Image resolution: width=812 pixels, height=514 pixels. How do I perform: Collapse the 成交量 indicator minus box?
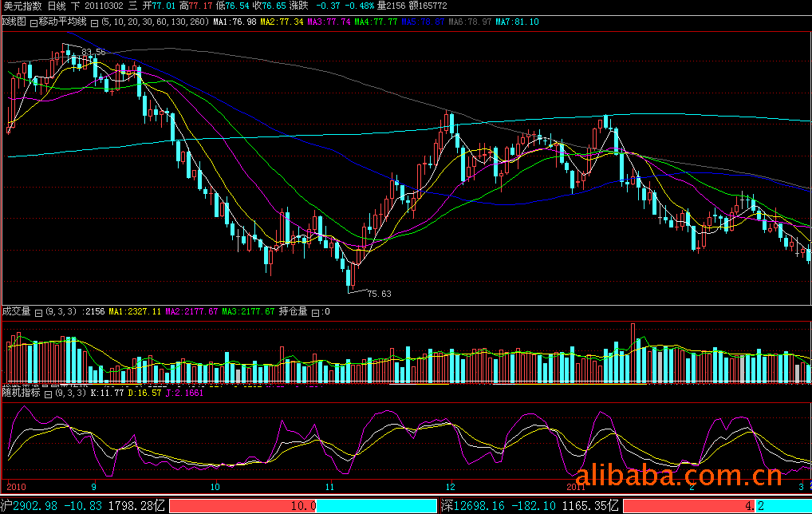coord(38,312)
